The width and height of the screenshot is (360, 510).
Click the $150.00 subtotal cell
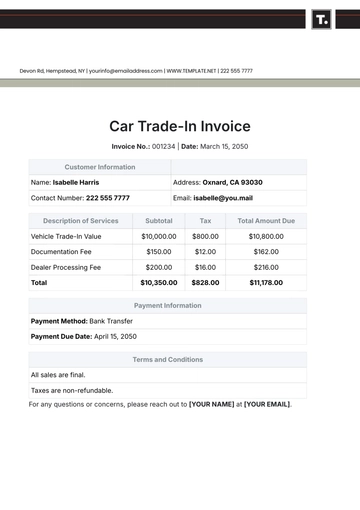tap(159, 252)
